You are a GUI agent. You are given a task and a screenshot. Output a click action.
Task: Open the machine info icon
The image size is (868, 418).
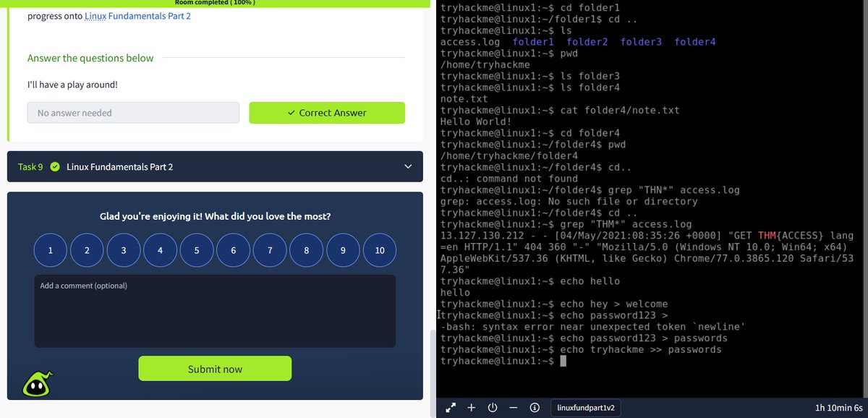click(x=535, y=408)
